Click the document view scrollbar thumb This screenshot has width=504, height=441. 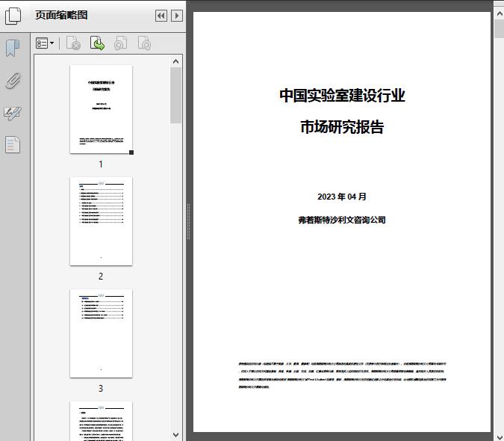500,28
